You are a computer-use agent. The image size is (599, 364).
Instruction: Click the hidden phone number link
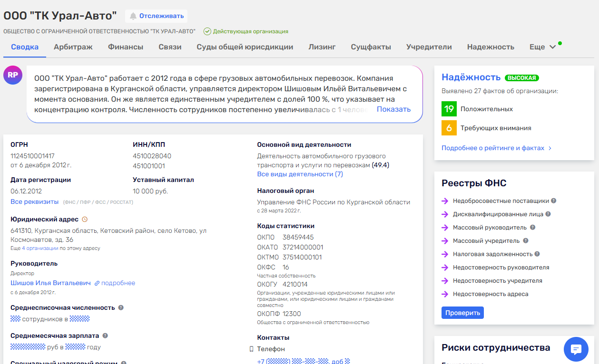[304, 361]
